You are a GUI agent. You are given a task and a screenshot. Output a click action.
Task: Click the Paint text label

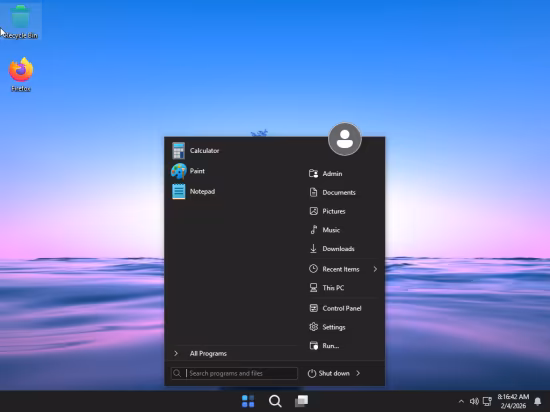[197, 171]
